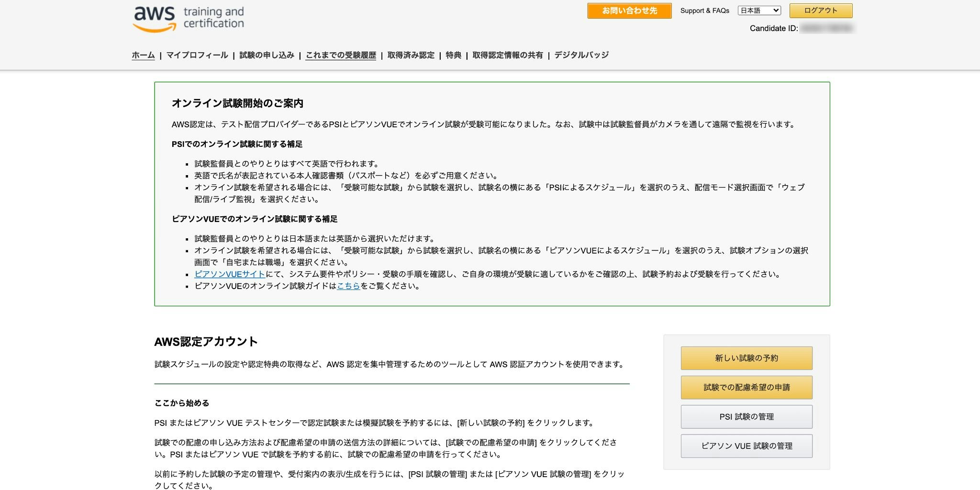Viewport: 980px width, 490px height.
Task: Click the PSIでのオンライン試験に関する補足 subheading
Action: click(237, 144)
